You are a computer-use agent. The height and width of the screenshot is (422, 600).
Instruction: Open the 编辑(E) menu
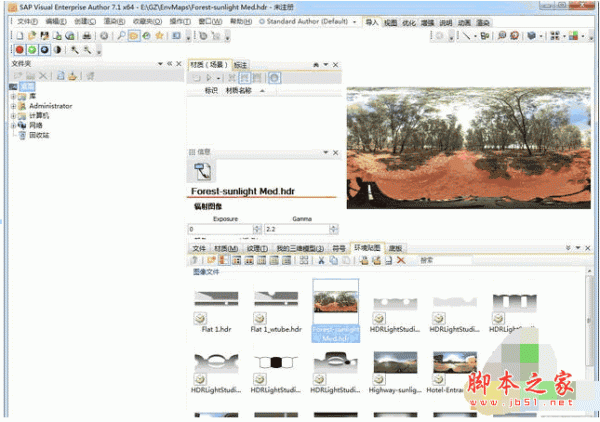pyautogui.click(x=56, y=21)
